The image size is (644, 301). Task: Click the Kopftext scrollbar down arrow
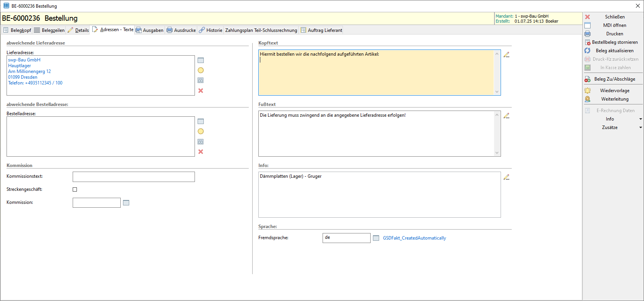click(x=497, y=91)
